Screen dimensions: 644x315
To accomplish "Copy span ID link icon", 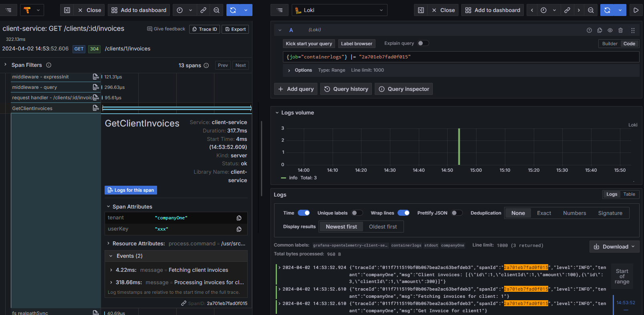I will pyautogui.click(x=184, y=303).
